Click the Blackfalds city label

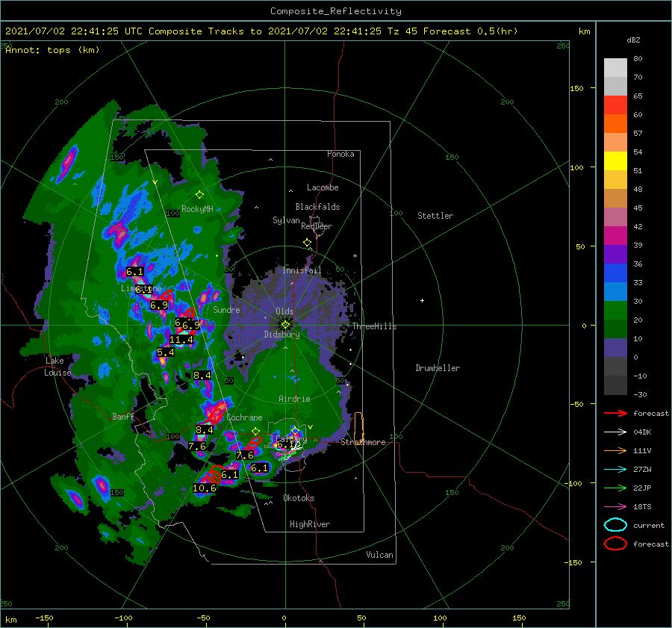point(317,207)
